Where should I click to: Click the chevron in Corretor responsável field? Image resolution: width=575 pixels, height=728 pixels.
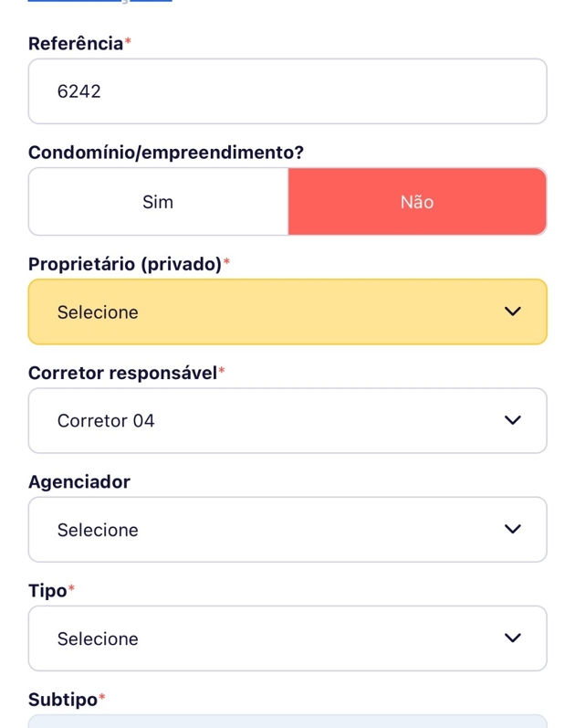click(x=512, y=420)
